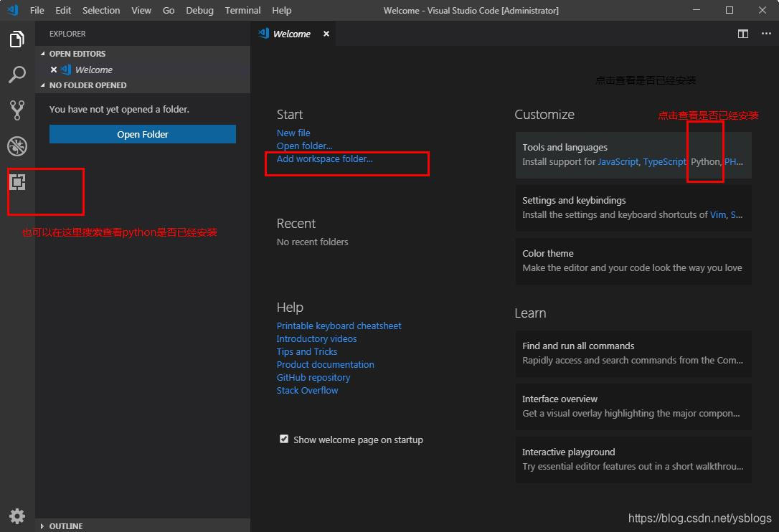
Task: Click the Open Folder button
Action: coord(143,134)
